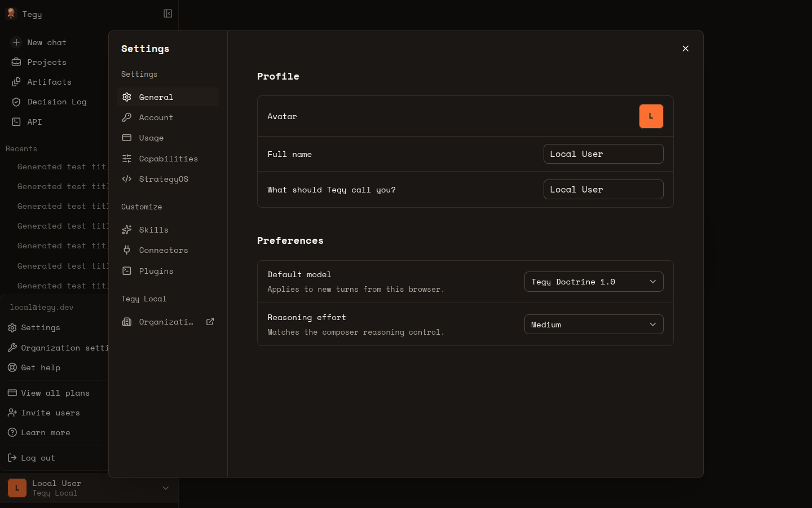Open the Capabilities settings tab
Screen dimensions: 812x508
(168, 159)
